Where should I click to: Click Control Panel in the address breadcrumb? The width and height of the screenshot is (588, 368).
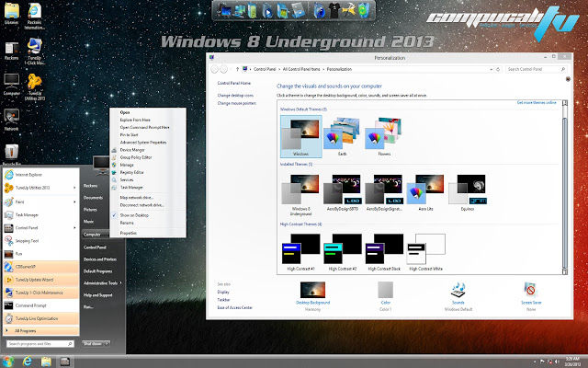point(265,69)
